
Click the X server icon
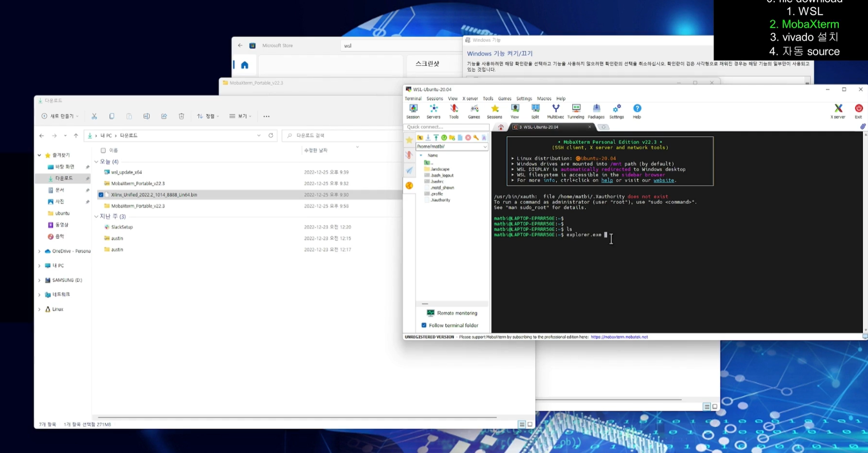point(838,111)
